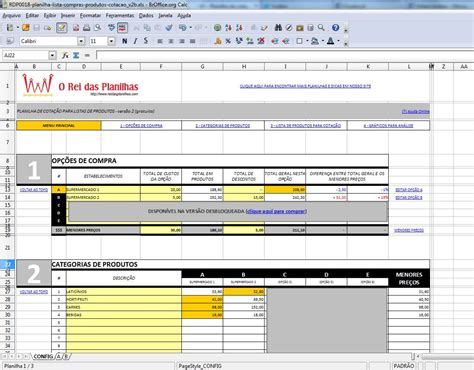
Task: Click 'VOLTAR AO TOPO' link in row 13
Action: pyautogui.click(x=34, y=190)
